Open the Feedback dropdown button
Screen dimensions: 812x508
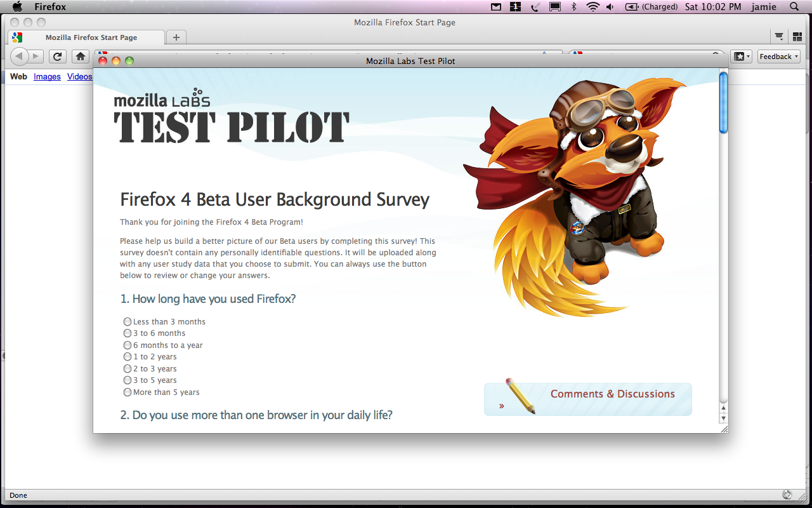[x=778, y=57]
